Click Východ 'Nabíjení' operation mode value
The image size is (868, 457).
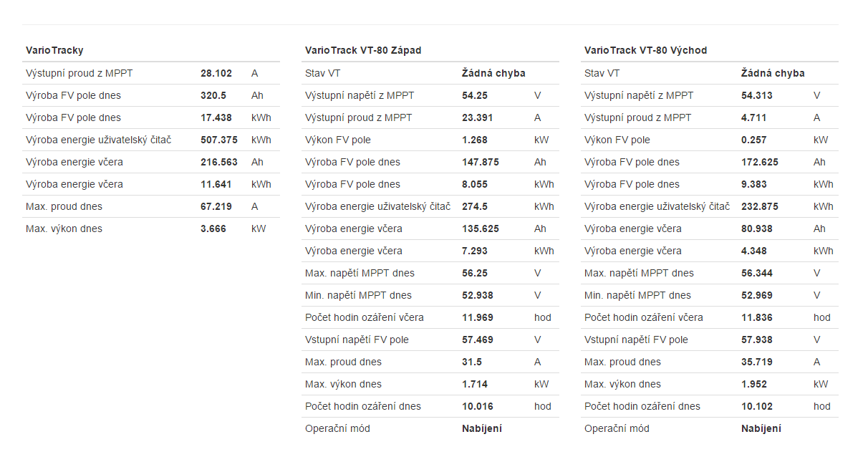click(761, 428)
